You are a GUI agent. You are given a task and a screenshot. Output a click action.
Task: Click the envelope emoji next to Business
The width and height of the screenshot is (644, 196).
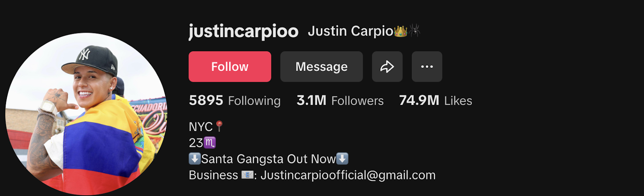[x=247, y=175]
